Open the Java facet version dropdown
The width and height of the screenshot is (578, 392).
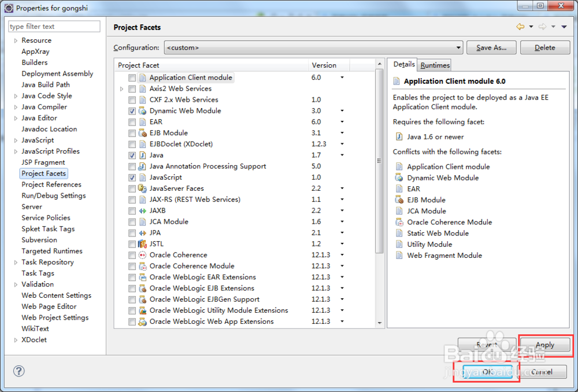point(342,156)
